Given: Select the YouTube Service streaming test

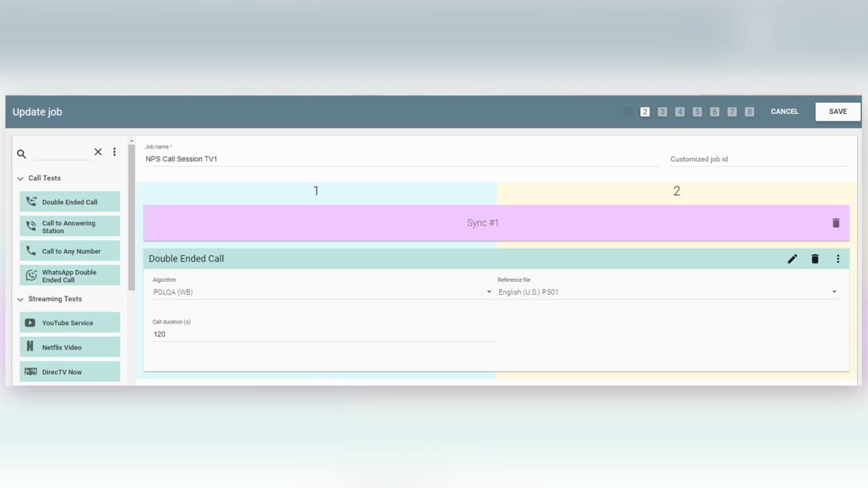Looking at the screenshot, I should [69, 323].
